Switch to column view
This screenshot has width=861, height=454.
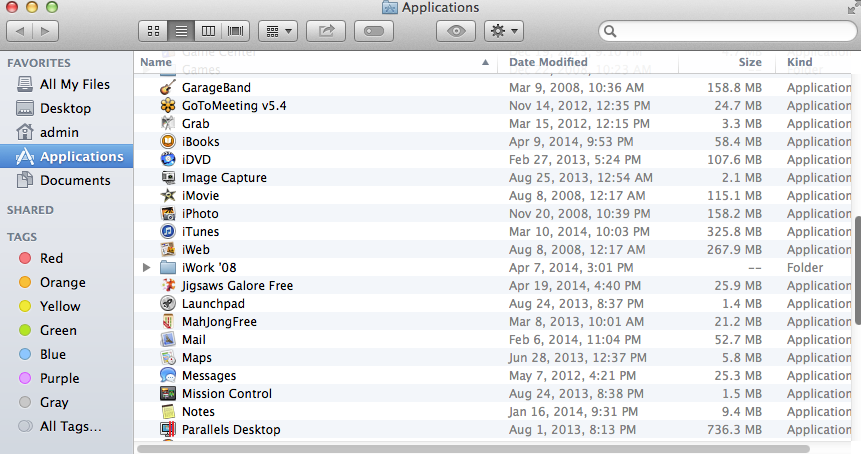(x=208, y=31)
